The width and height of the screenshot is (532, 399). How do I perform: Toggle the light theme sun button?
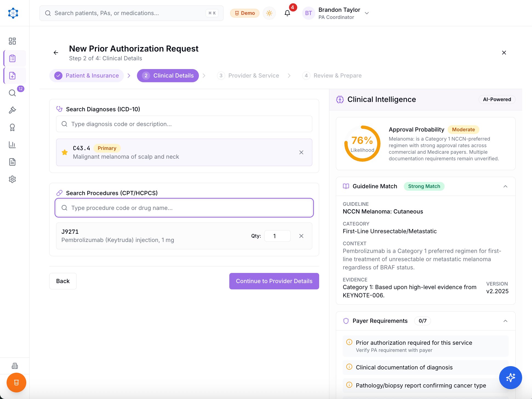click(x=269, y=13)
